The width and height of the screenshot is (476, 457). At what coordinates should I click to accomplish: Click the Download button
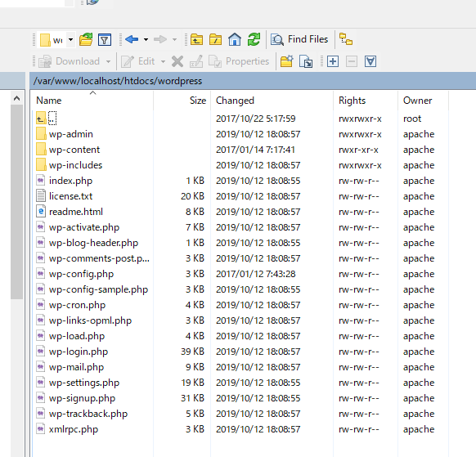coord(70,61)
